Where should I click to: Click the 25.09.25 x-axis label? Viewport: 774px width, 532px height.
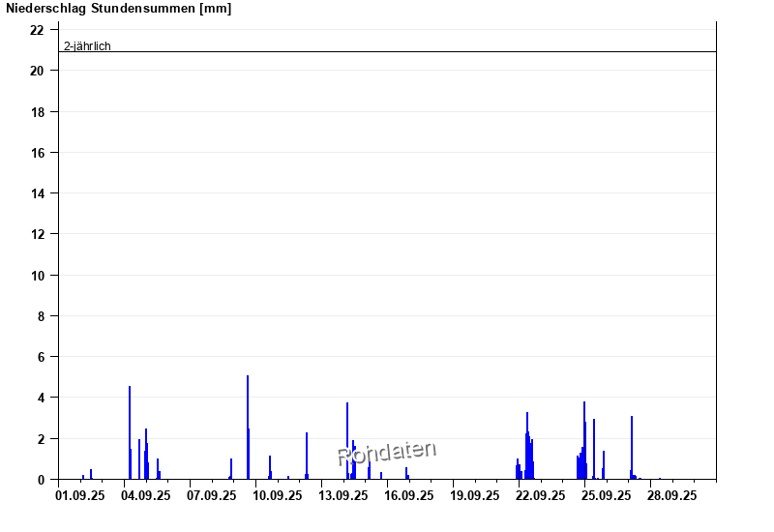(607, 495)
